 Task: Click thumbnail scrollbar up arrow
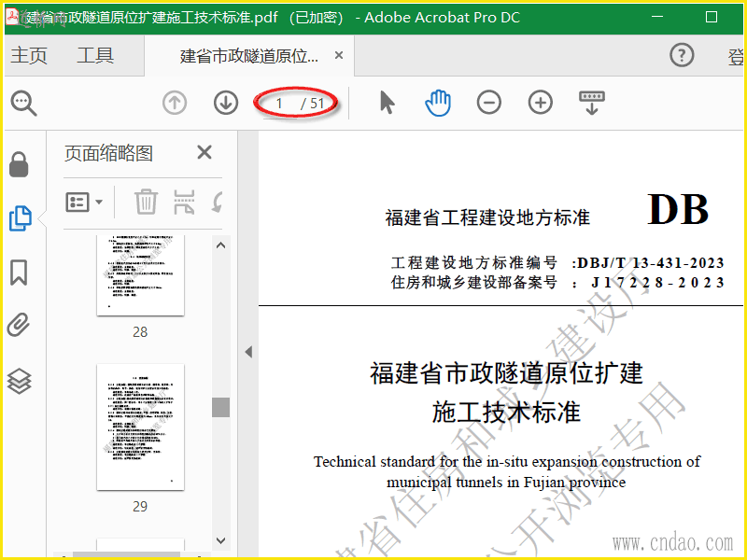220,245
